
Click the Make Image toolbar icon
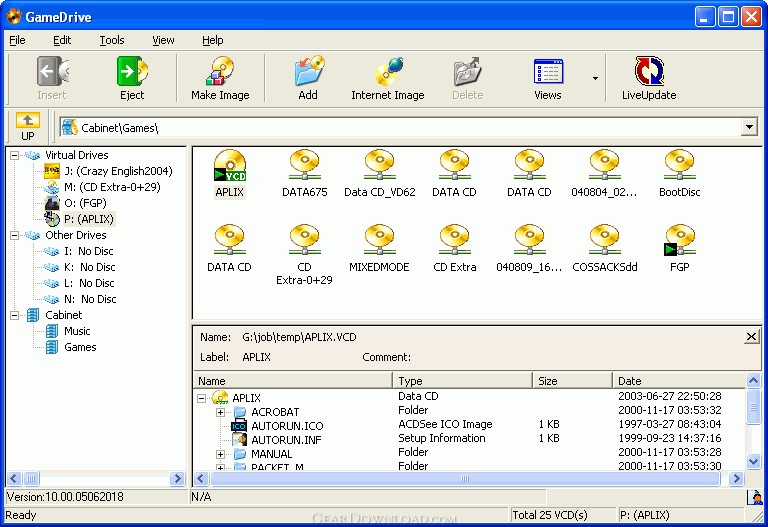(220, 78)
